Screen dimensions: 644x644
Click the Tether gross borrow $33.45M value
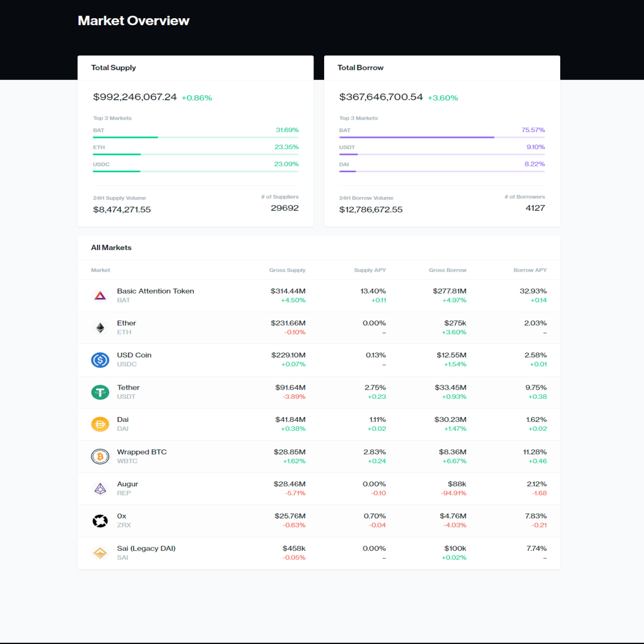coord(450,387)
